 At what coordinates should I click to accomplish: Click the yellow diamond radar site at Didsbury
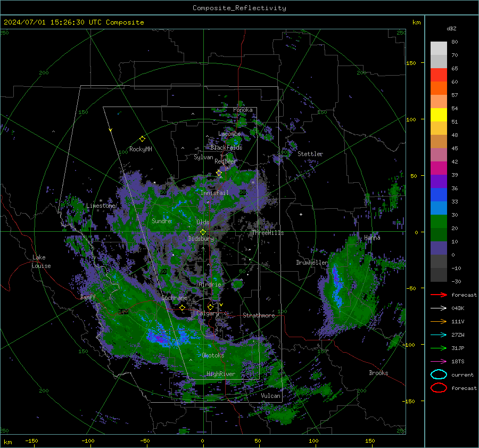point(203,232)
